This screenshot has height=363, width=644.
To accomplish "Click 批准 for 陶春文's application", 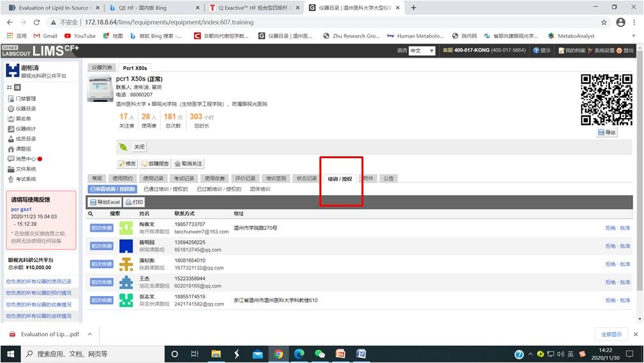I will click(625, 228).
